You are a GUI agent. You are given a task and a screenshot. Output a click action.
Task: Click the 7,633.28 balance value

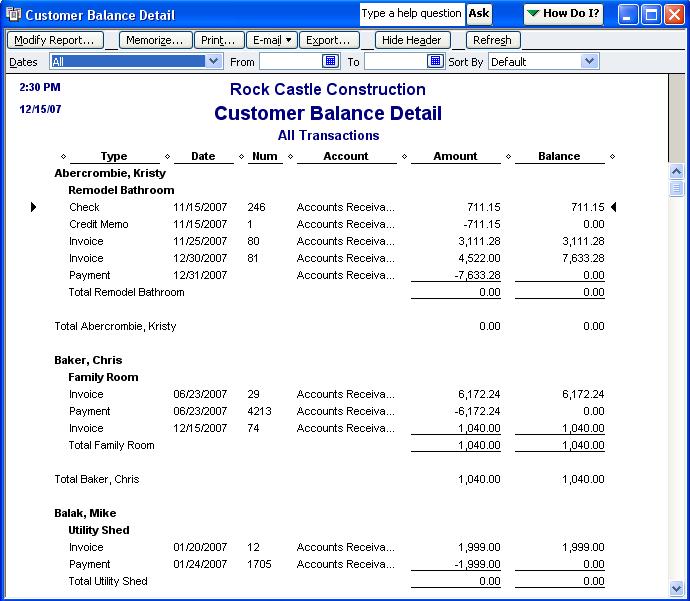(583, 258)
